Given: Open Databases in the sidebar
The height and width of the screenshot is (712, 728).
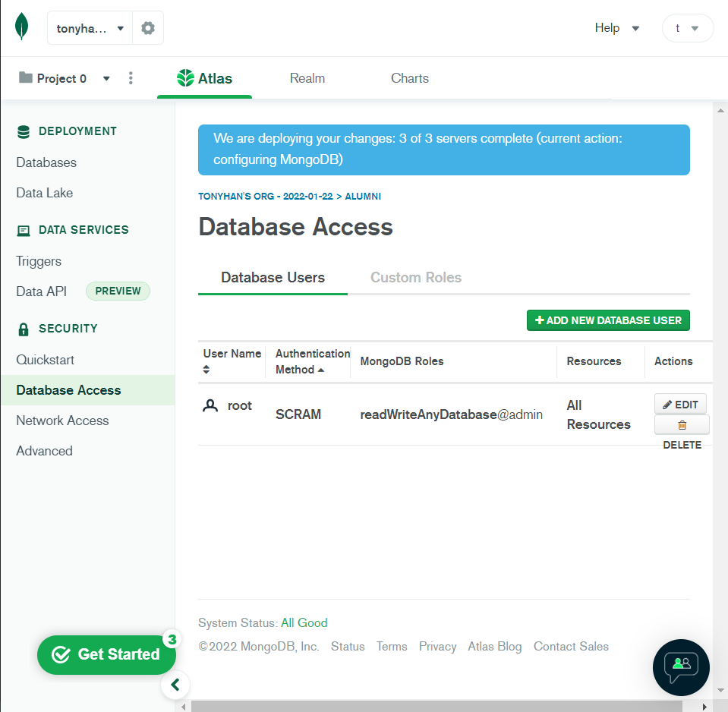Looking at the screenshot, I should [x=46, y=162].
